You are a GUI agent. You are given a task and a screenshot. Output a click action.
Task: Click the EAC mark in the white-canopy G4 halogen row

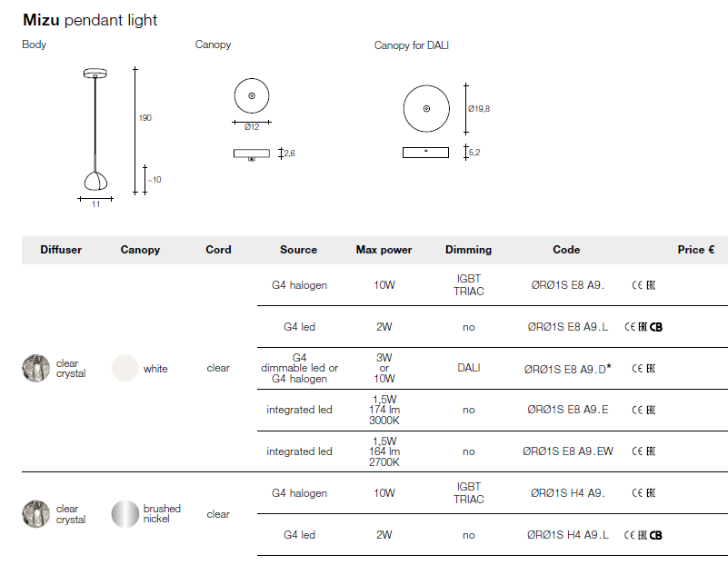point(651,285)
